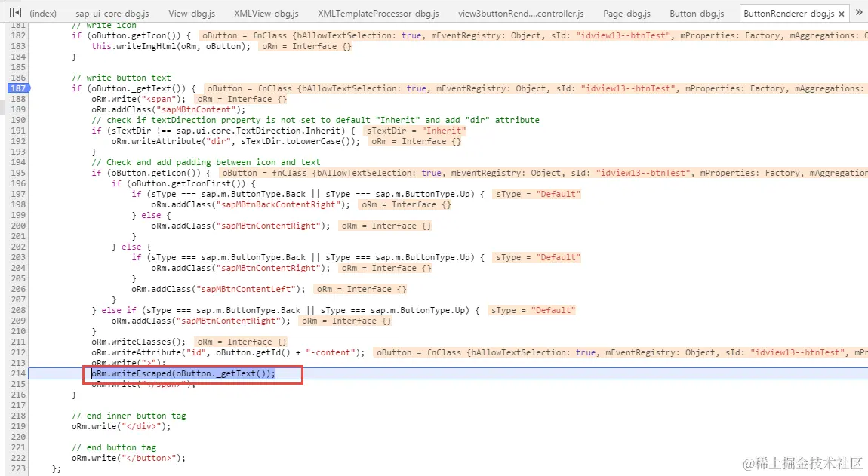Switch to the View-dbg.js tab
Image resolution: width=868 pixels, height=476 pixels.
(192, 14)
